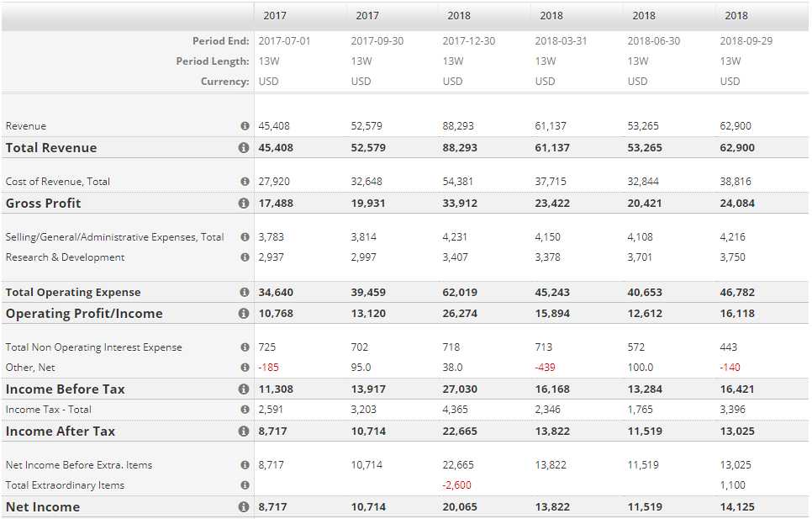Click Net Income value 14,125
The width and height of the screenshot is (812, 519).
pos(737,507)
